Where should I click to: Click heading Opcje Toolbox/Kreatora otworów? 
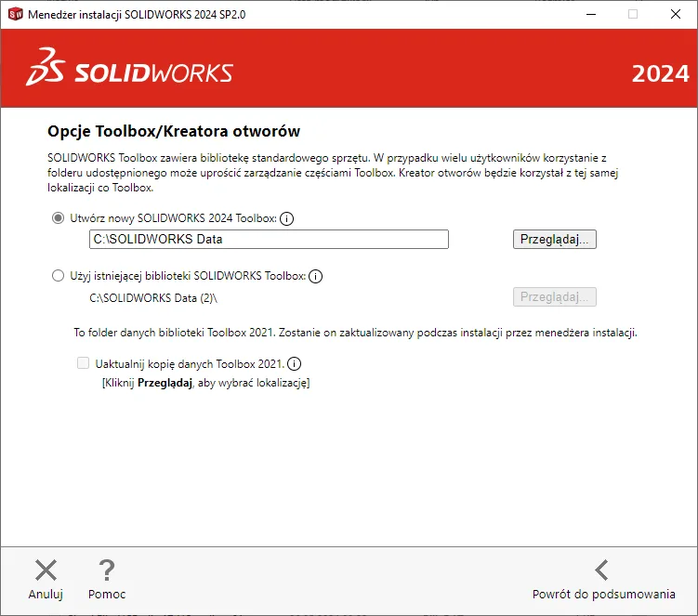point(174,131)
